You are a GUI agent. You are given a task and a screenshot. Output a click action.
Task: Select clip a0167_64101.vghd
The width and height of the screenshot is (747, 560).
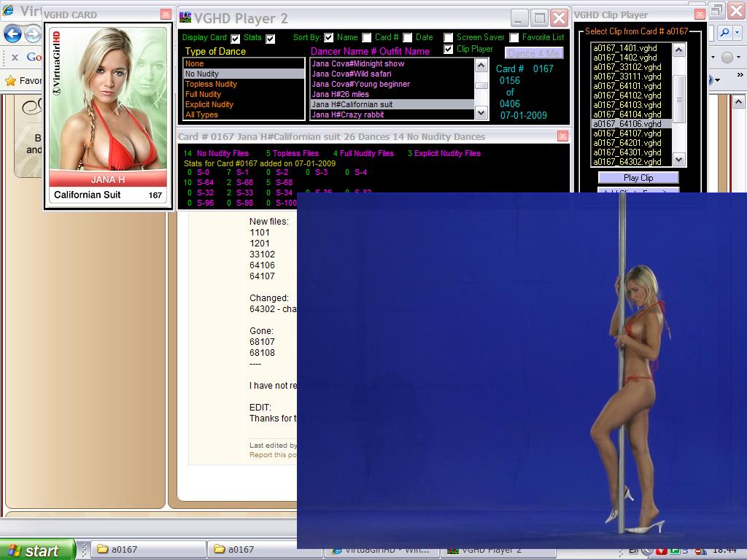pyautogui.click(x=631, y=86)
